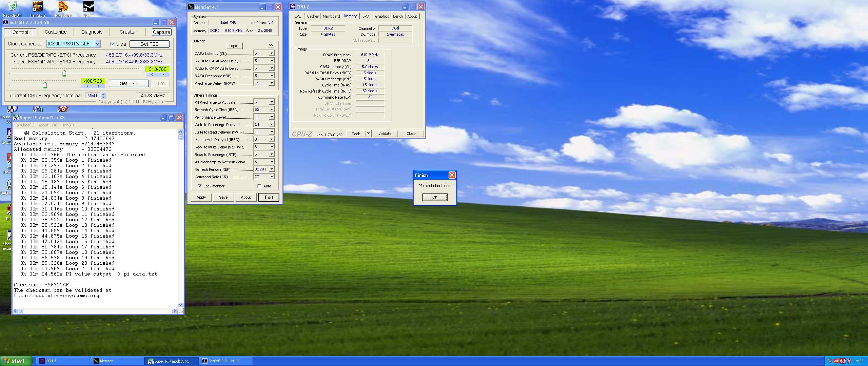Screen dimensions: 868x366
Task: Uncheck the Lock mchbar checkbox
Action: point(200,186)
